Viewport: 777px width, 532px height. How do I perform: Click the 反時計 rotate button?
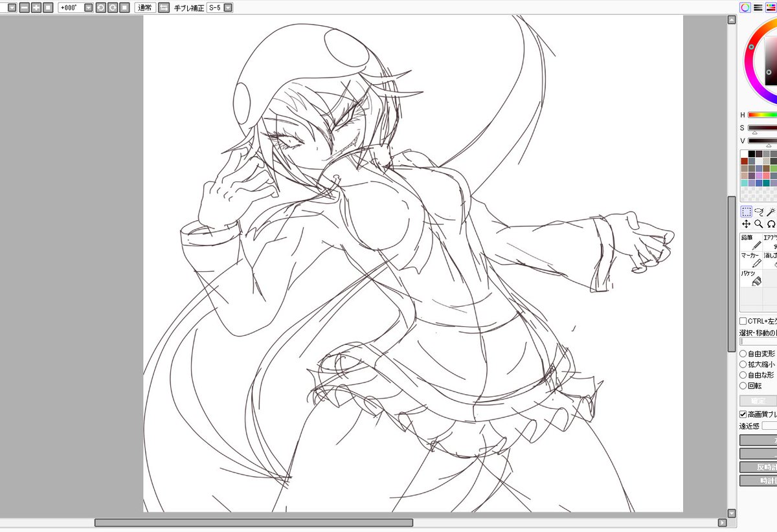pos(758,467)
